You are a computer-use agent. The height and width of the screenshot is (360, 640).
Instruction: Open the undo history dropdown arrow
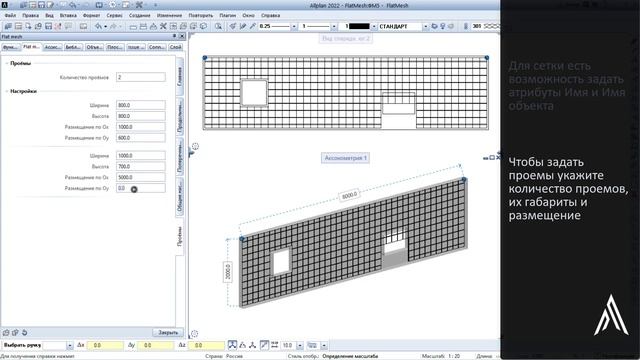105,27
